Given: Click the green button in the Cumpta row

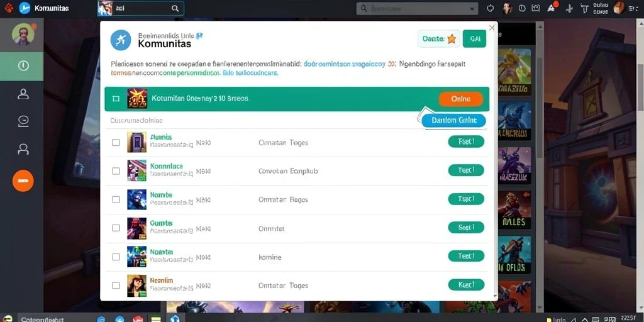Looking at the screenshot, I should (x=466, y=227).
